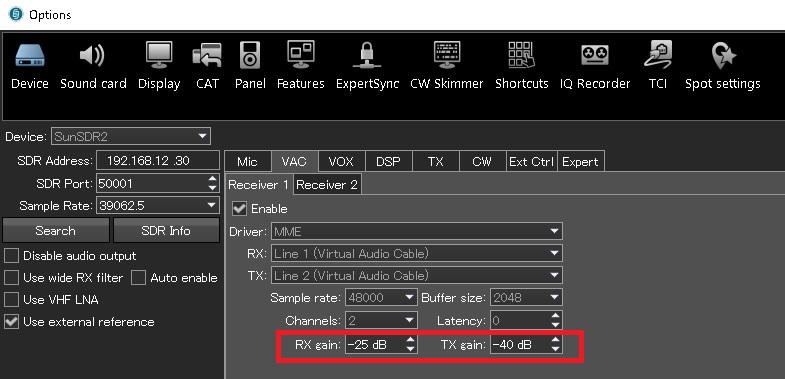Increase Latency with up arrow
This screenshot has height=379, width=785.
[555, 316]
